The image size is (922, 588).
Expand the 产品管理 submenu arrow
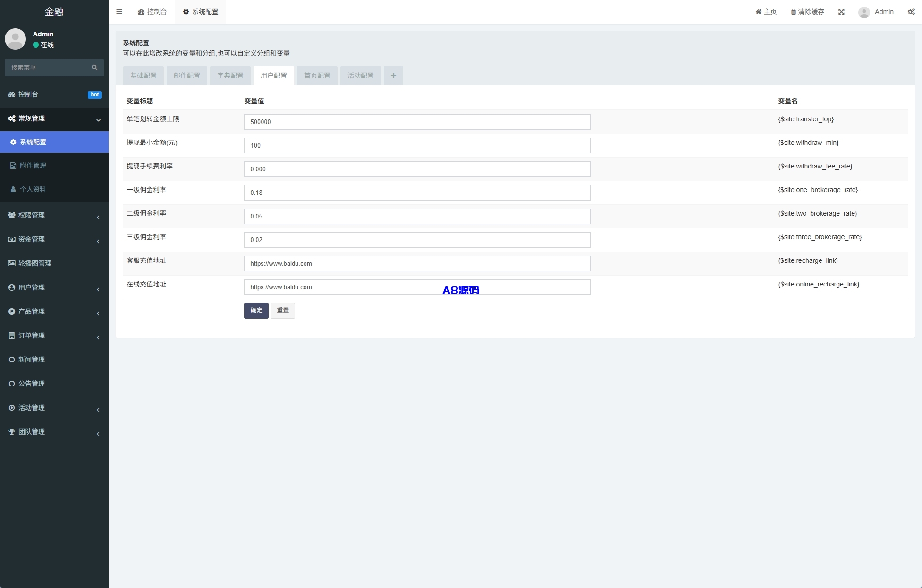point(98,313)
